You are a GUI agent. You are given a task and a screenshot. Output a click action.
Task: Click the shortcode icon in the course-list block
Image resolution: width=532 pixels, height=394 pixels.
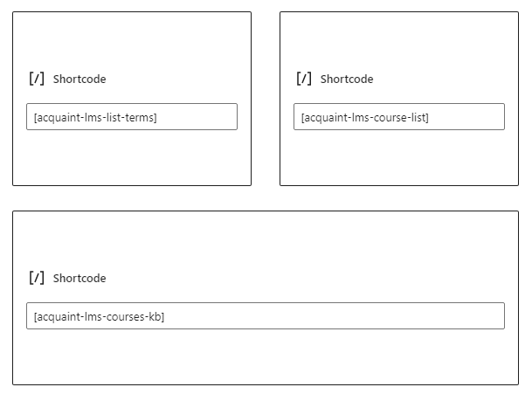(x=304, y=79)
